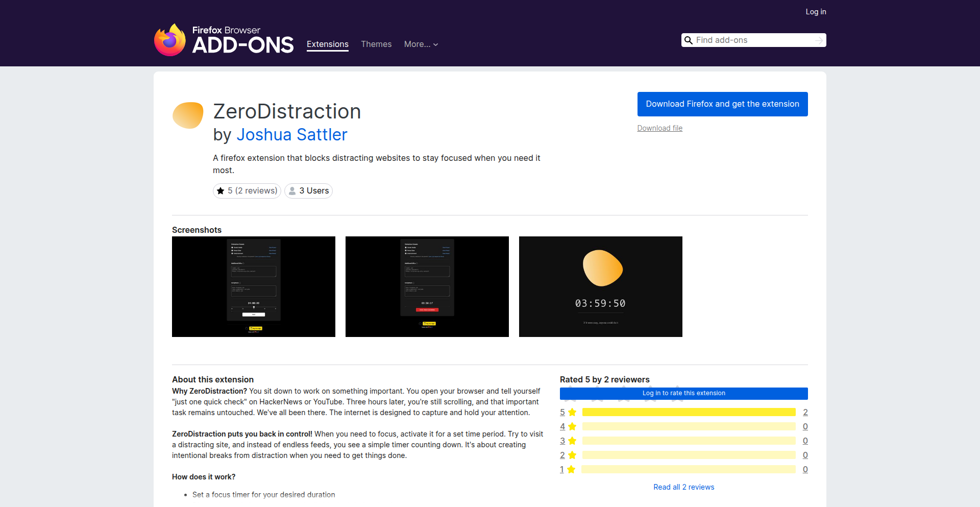Screen dimensions: 980x507
Task: Submit search with the arrow icon
Action: (819, 40)
